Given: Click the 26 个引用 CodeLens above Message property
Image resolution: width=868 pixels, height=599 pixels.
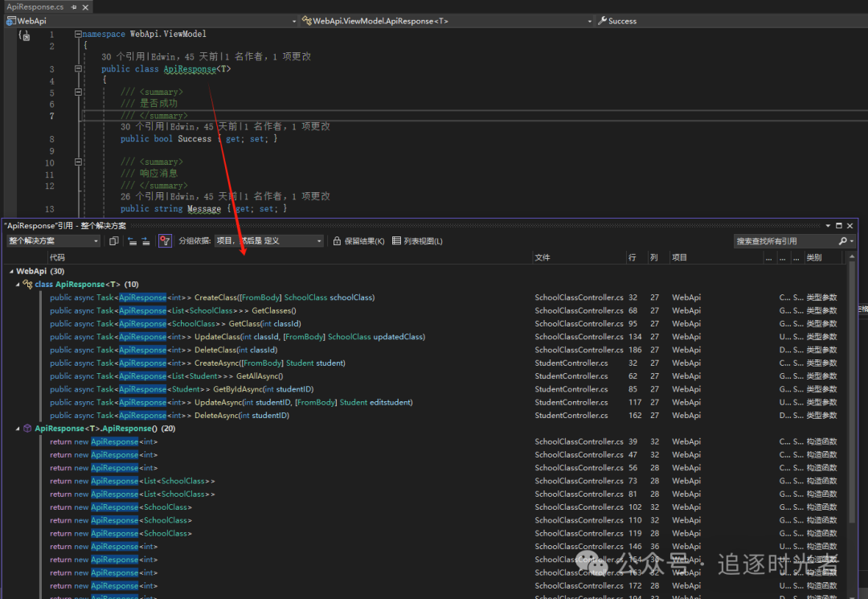Looking at the screenshot, I should click(x=141, y=196).
